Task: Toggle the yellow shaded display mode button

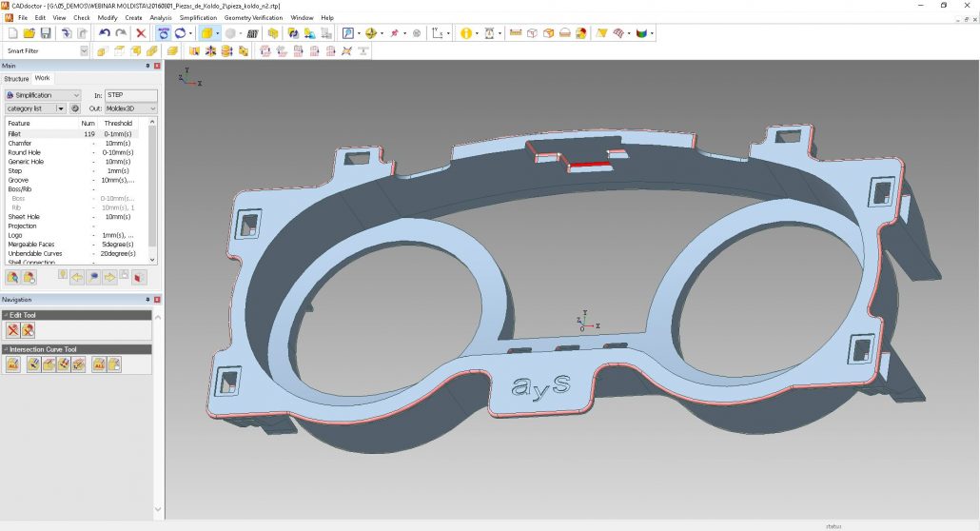Action: pos(206,33)
